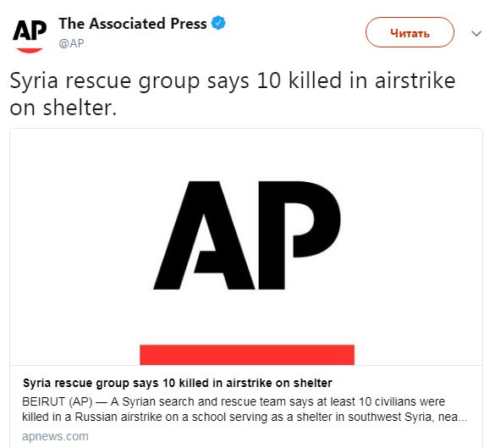The image size is (484, 448).
Task: Click the large AP logo card image
Action: tap(246, 246)
